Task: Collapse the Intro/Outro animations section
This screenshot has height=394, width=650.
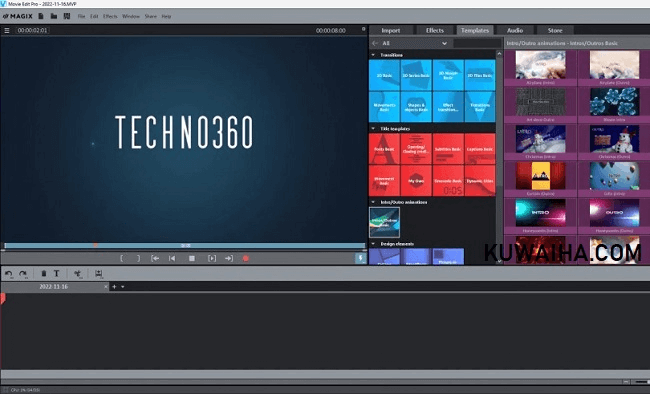Action: point(373,202)
